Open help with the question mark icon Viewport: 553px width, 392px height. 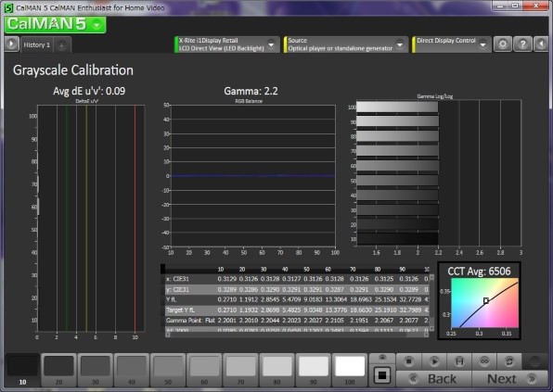tap(522, 44)
